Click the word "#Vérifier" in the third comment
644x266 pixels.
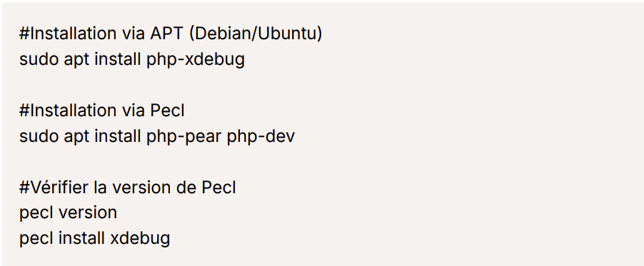pyautogui.click(x=54, y=188)
